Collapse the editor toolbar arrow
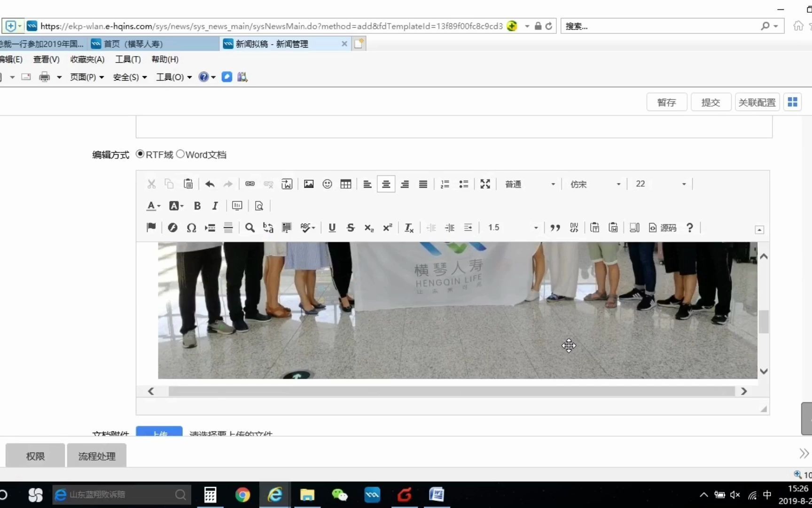The height and width of the screenshot is (508, 812). [x=759, y=230]
